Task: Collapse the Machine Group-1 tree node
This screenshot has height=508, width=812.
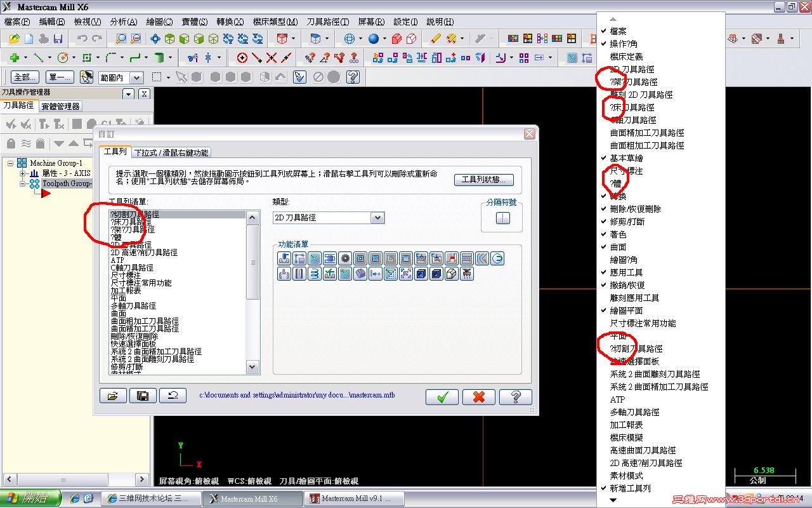Action: coord(11,163)
